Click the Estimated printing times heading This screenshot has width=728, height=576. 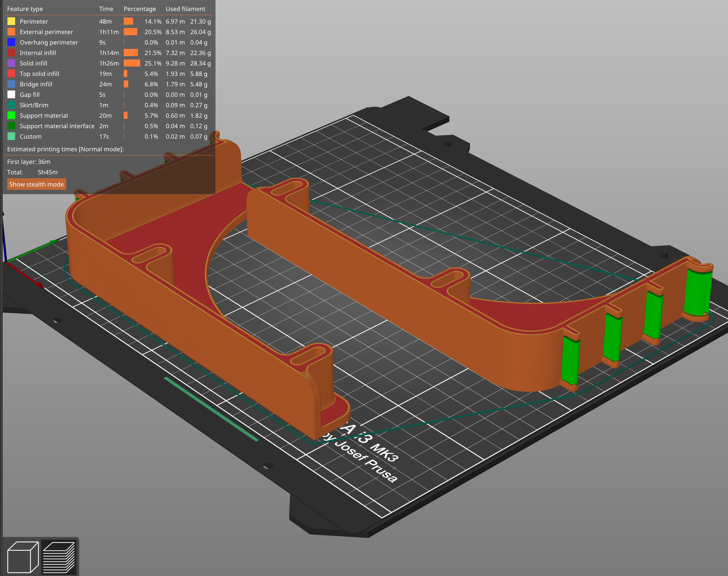coord(65,149)
